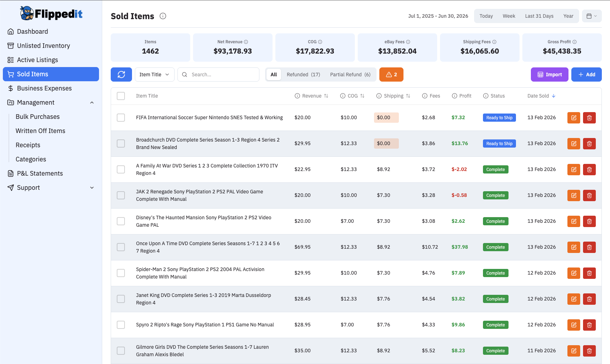Select Unlisted Inventory in the sidebar
Screen dimensions: 610x364
(43, 45)
